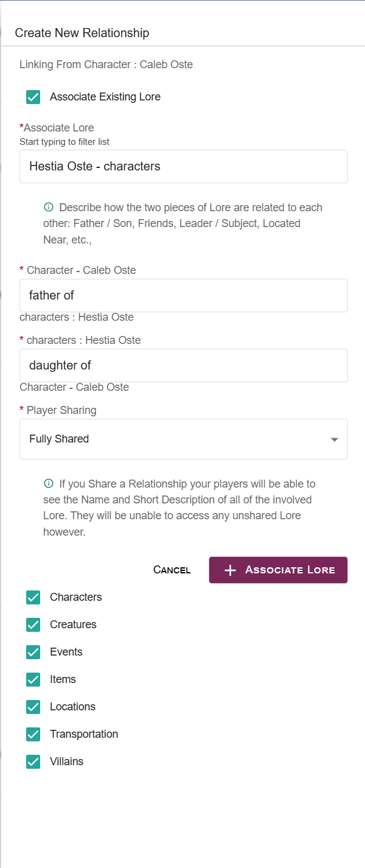Open Associate Lore autocomplete field
The width and height of the screenshot is (365, 868).
183,166
